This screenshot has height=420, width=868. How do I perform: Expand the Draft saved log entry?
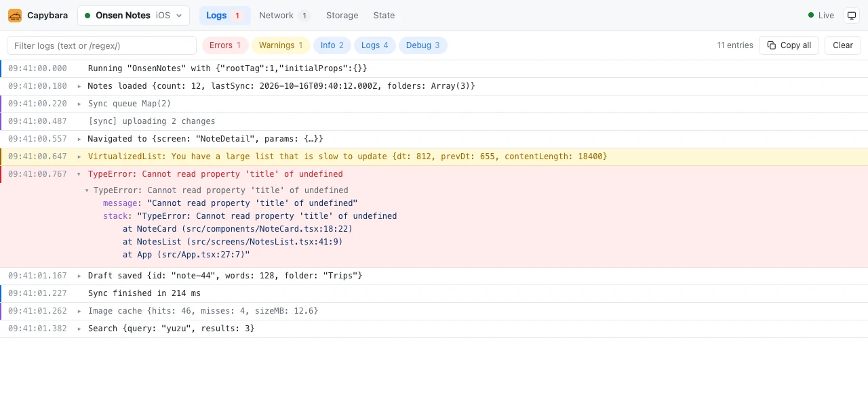tap(79, 276)
